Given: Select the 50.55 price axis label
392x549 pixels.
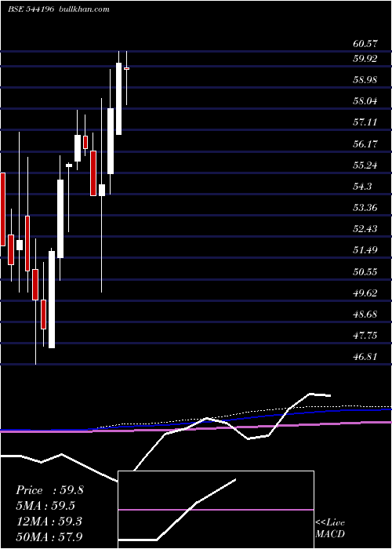Looking at the screenshot, I should tap(365, 271).
